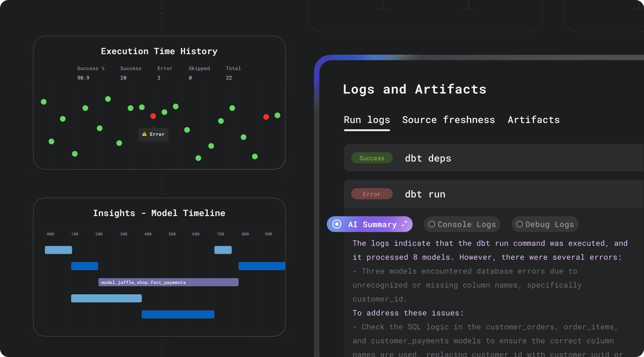The width and height of the screenshot is (644, 357).
Task: Click the light blue bar at timeline 700
Action: pyautogui.click(x=223, y=250)
